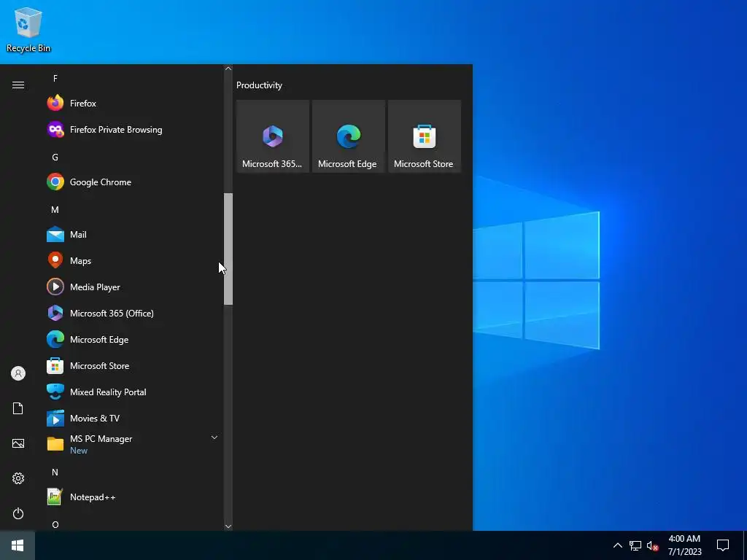
Task: Launch Movies & TV
Action: pyautogui.click(x=133, y=418)
